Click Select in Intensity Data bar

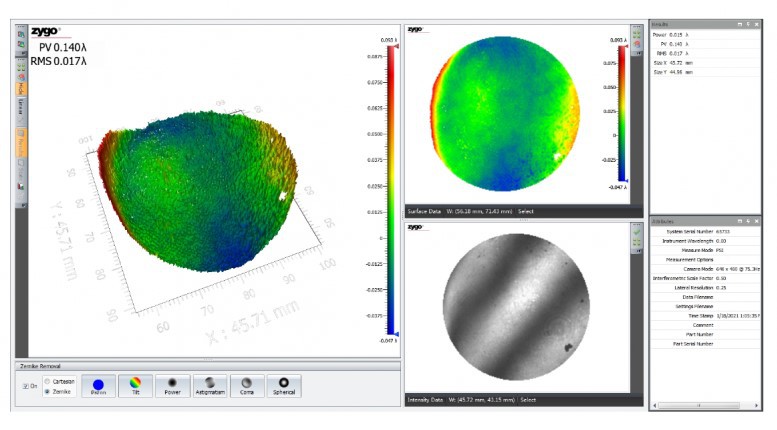[527, 399]
